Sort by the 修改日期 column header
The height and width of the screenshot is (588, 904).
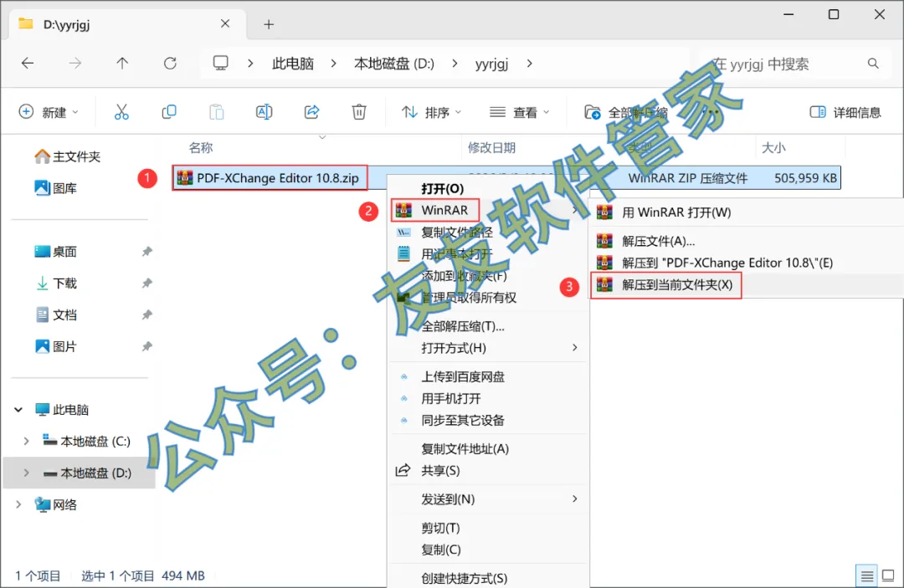pyautogui.click(x=492, y=148)
